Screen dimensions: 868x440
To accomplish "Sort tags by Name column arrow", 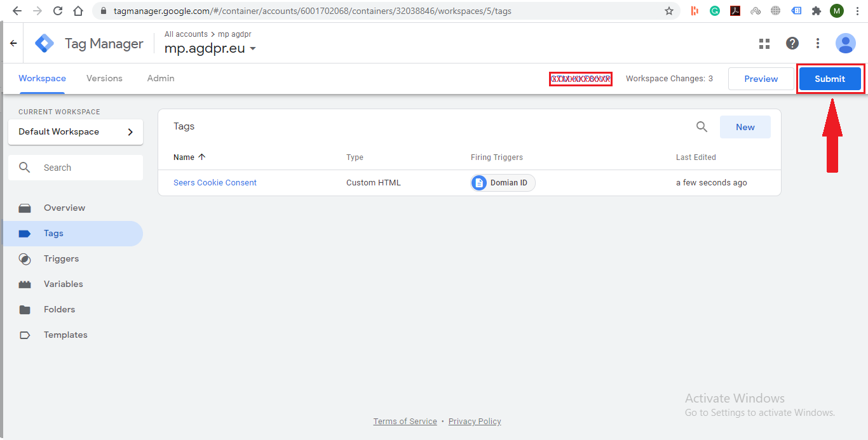I will (202, 157).
